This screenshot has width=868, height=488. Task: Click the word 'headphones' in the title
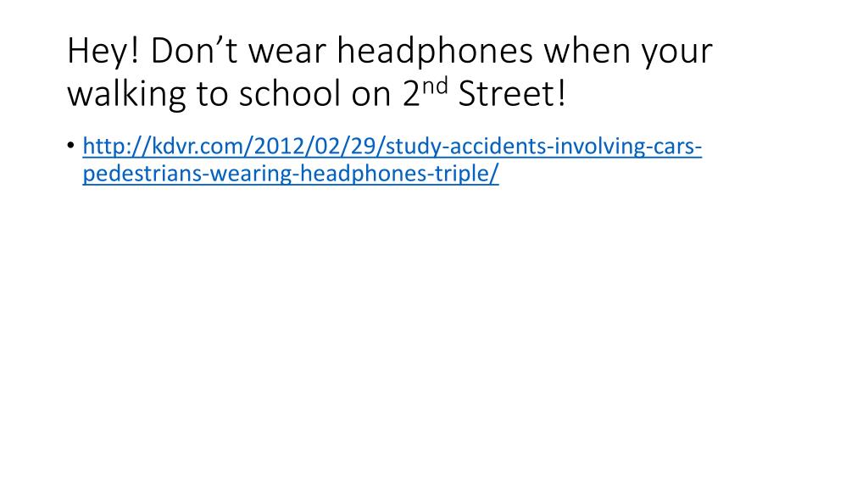tap(435, 51)
